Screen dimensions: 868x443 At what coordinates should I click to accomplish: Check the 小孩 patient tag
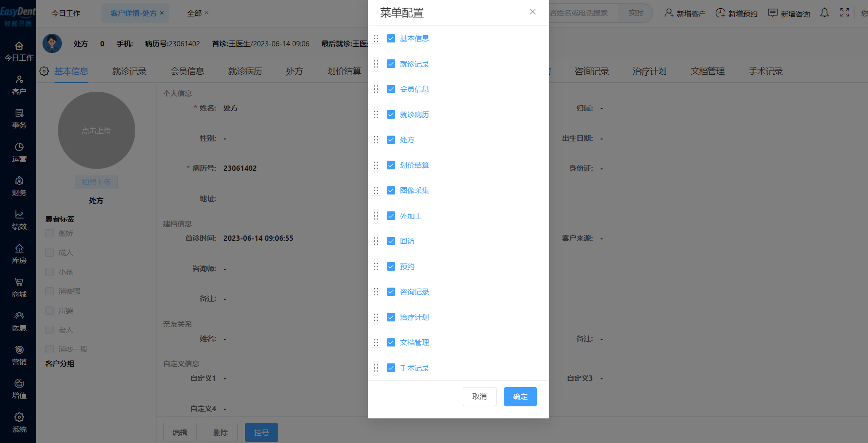click(x=49, y=272)
